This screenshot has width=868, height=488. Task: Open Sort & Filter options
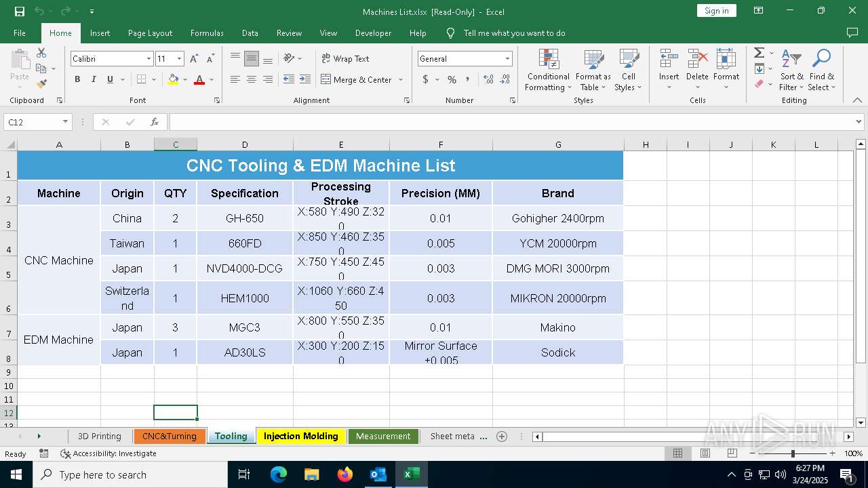point(791,70)
